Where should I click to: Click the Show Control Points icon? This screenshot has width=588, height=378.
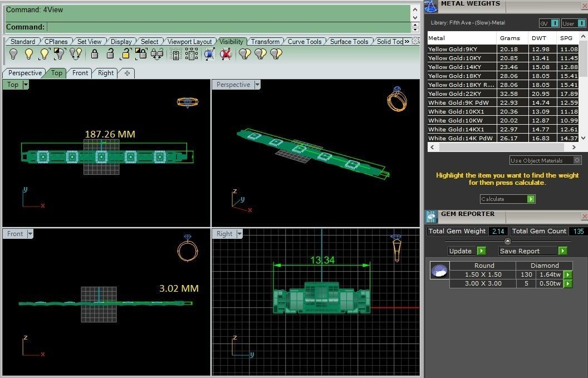(x=175, y=55)
